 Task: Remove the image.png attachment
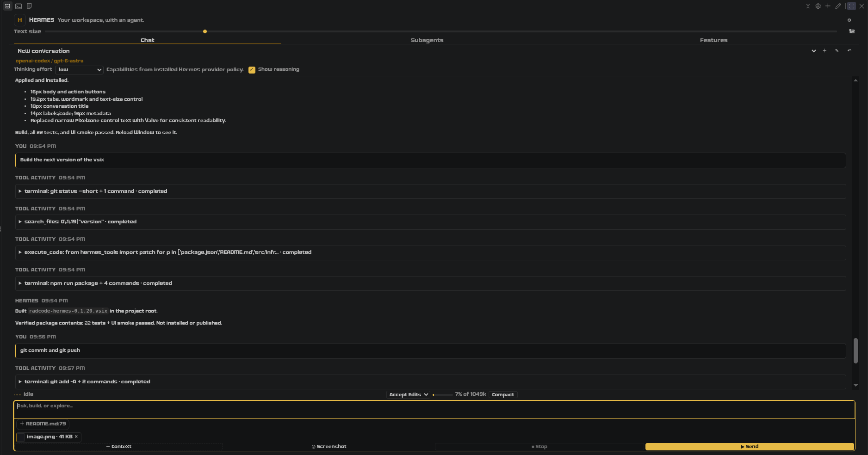coord(76,437)
